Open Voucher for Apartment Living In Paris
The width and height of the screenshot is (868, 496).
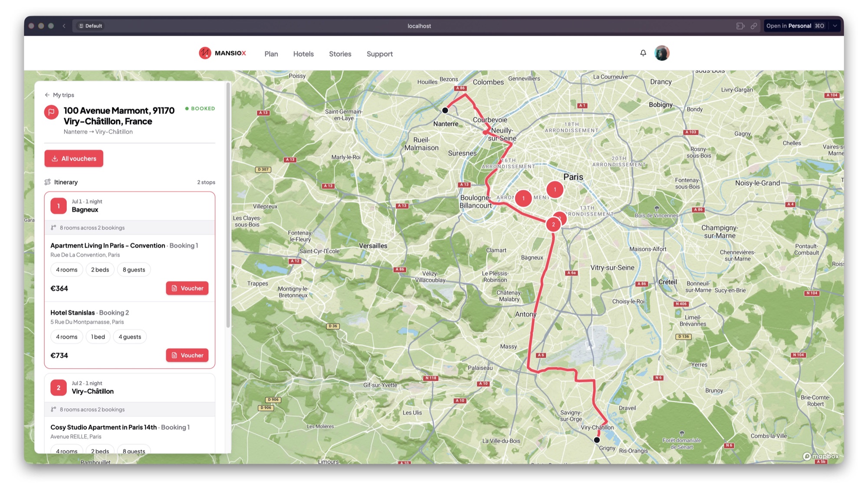click(187, 288)
